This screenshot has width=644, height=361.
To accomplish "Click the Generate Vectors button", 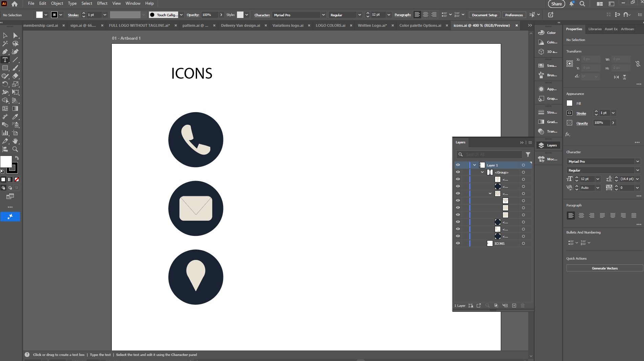I will point(605,268).
